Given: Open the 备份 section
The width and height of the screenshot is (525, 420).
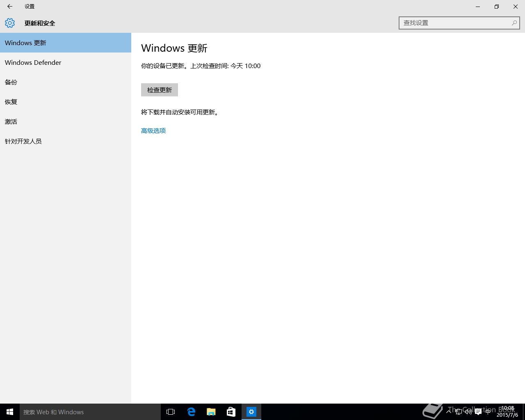Looking at the screenshot, I should pyautogui.click(x=66, y=82).
